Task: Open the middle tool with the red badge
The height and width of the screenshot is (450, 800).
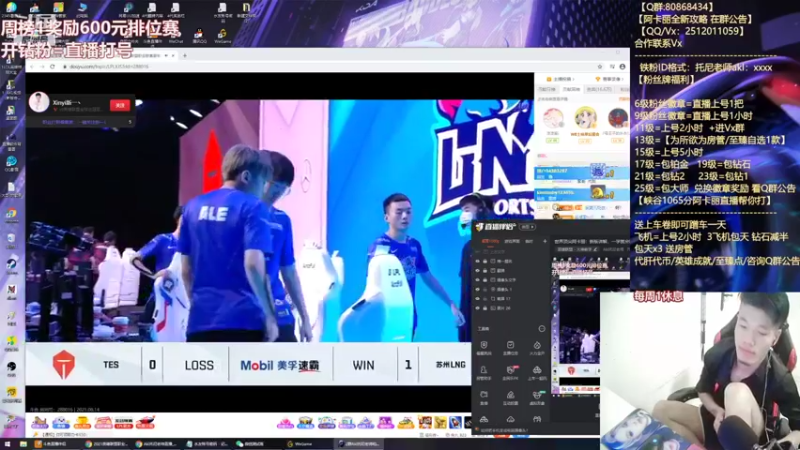Action: (x=510, y=373)
